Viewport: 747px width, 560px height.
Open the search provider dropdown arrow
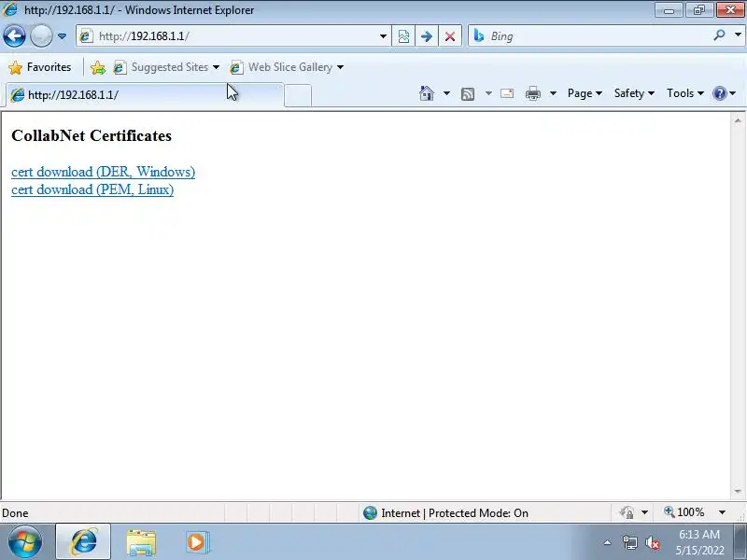coord(738,35)
